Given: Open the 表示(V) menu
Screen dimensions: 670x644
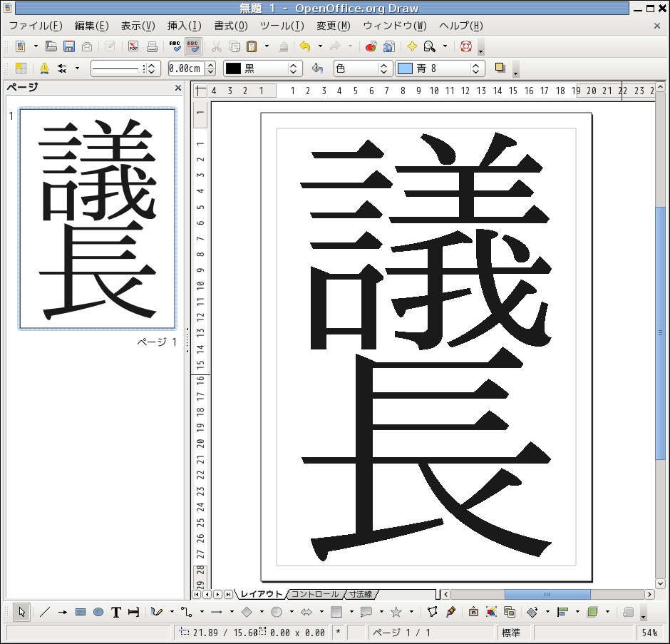Looking at the screenshot, I should click(138, 26).
